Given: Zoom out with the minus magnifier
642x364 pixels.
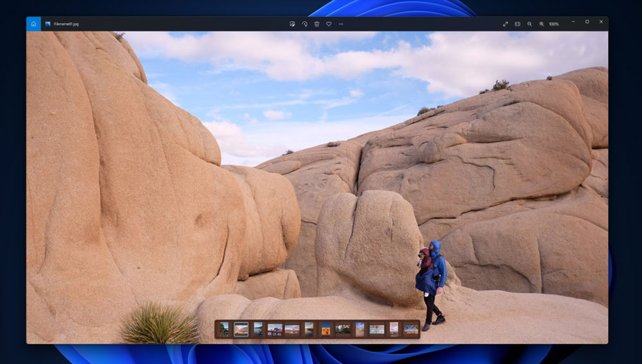Looking at the screenshot, I should [x=530, y=24].
